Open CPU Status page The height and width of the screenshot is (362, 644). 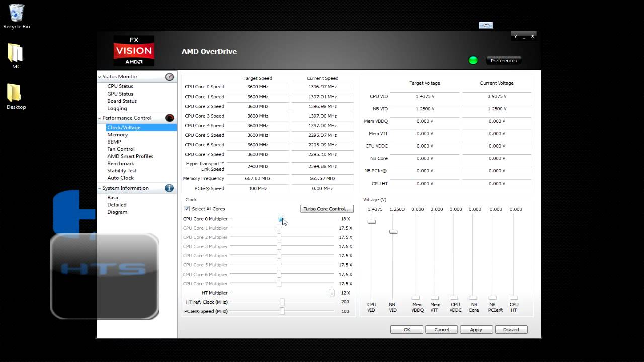pyautogui.click(x=120, y=86)
